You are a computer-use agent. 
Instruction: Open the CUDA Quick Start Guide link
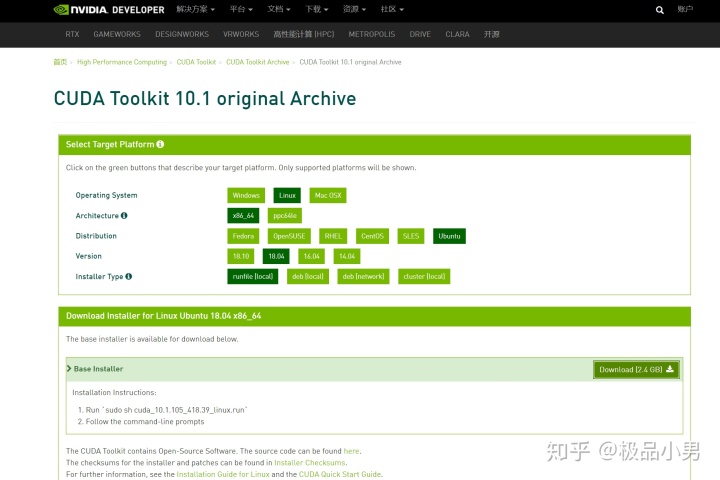tap(340, 474)
